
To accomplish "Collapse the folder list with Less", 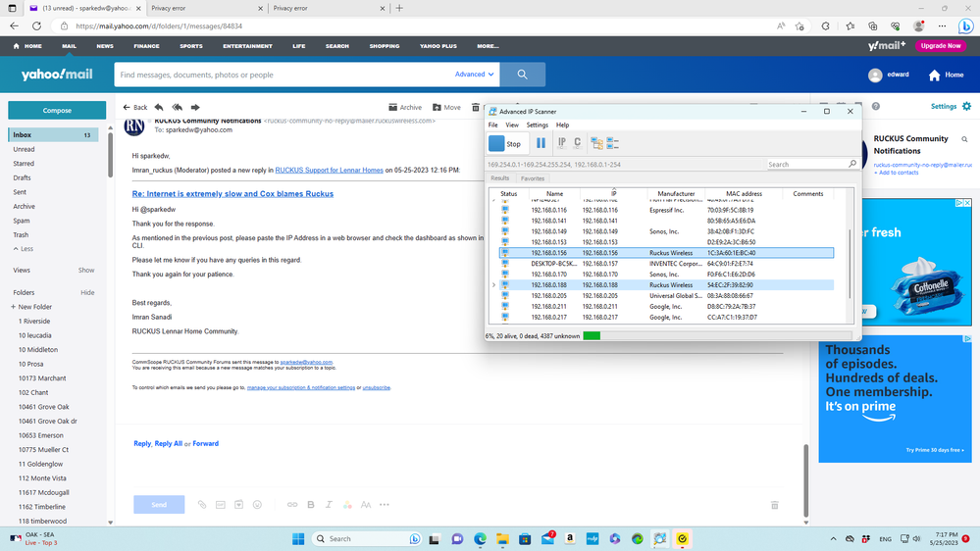I will [x=24, y=249].
